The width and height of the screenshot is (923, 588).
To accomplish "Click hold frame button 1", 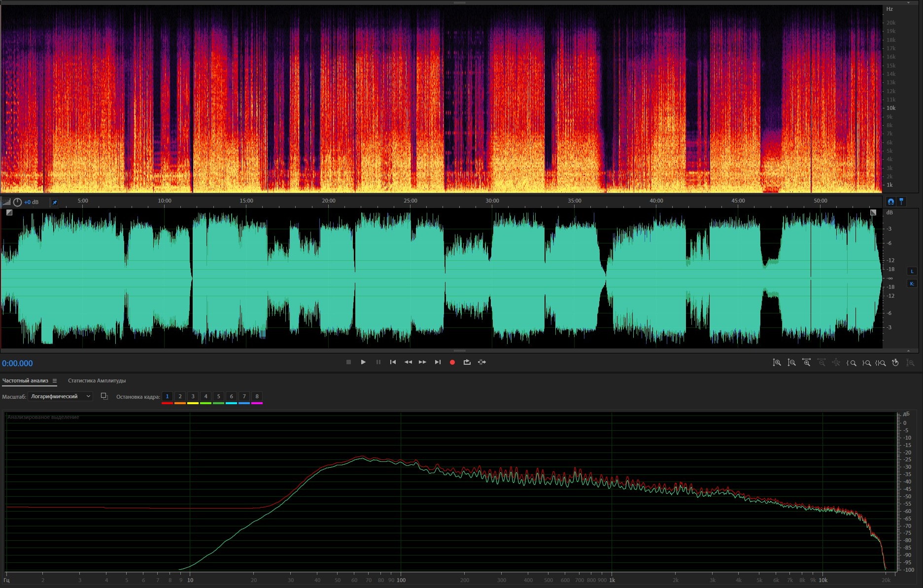I will click(167, 396).
